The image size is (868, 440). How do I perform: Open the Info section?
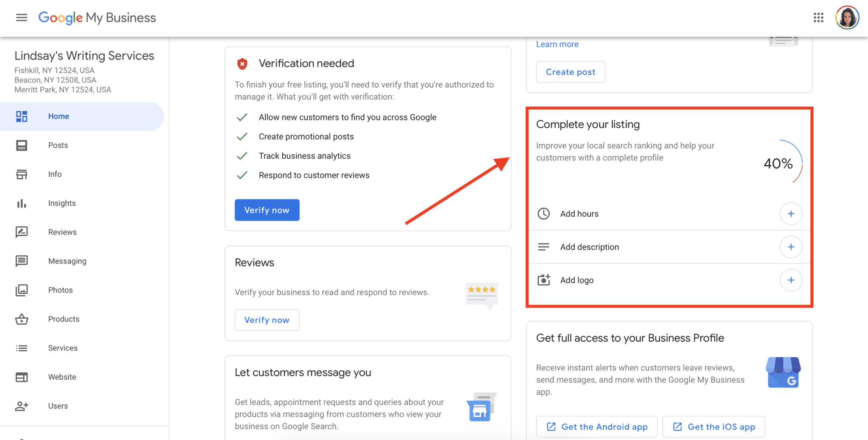tap(22, 174)
